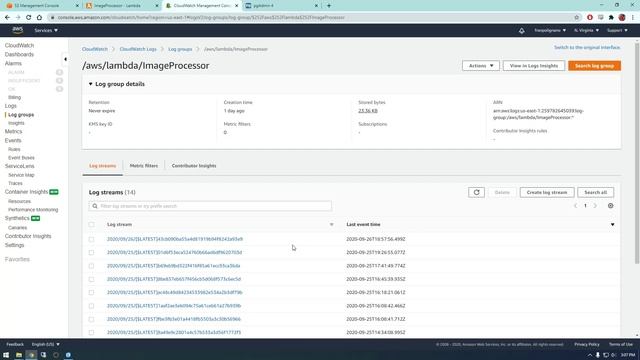
Task: Open the browser profile avatar
Action: [622, 18]
